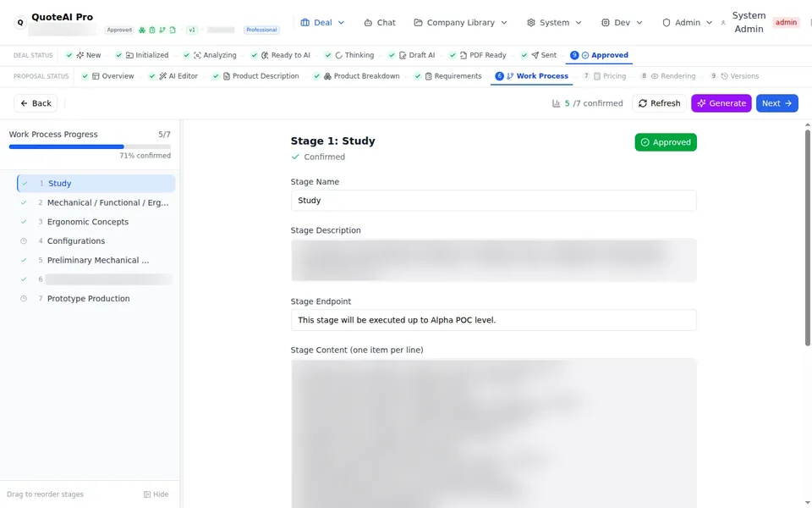Click the green Approved button for Stage 1

[666, 142]
